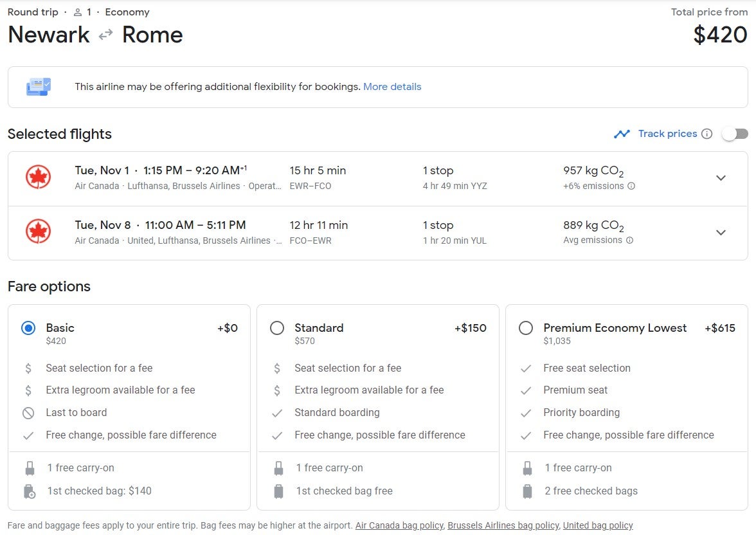
Task: Click the Track prices line-chart icon
Action: 622,134
